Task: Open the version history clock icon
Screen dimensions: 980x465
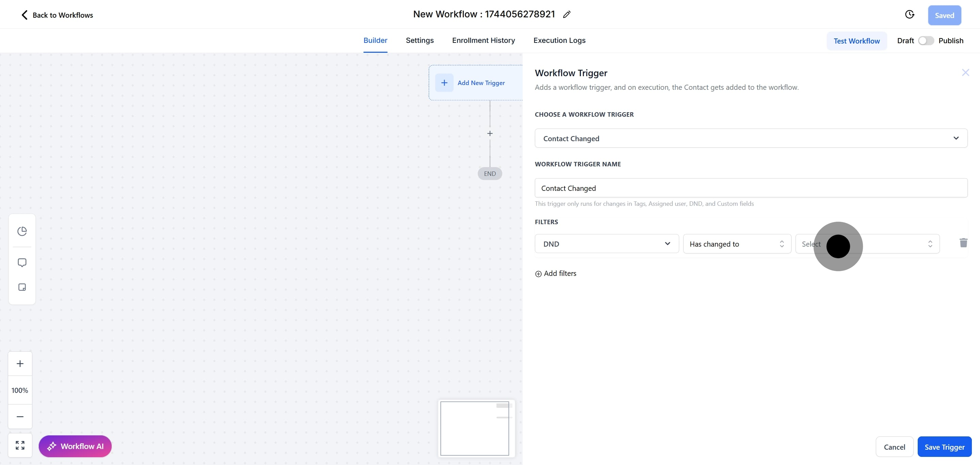Action: tap(909, 14)
